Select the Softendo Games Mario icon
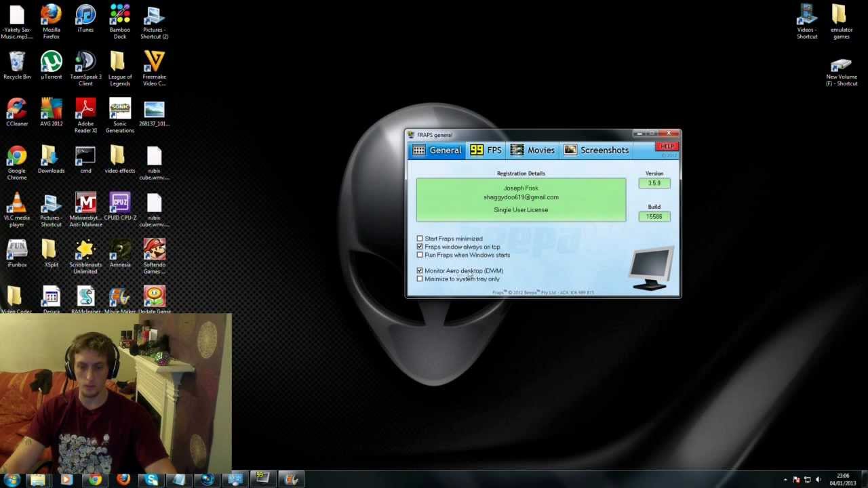868x488 pixels. (x=154, y=256)
